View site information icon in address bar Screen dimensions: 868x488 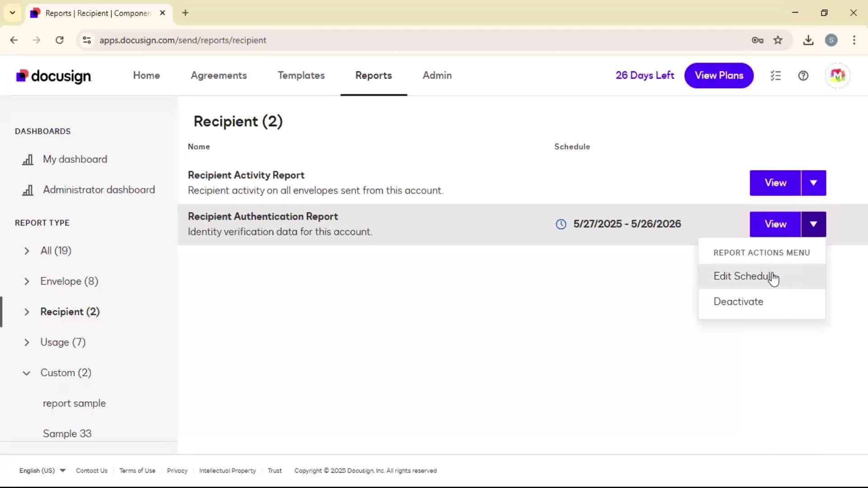(87, 40)
